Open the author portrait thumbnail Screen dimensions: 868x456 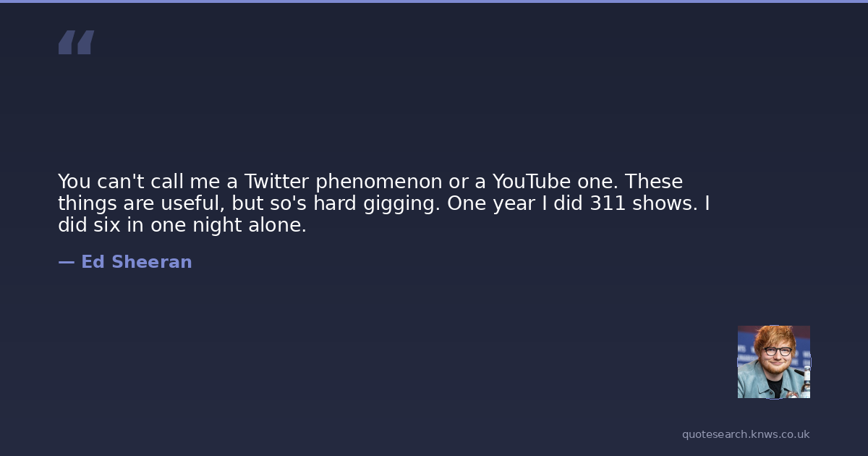pos(773,362)
